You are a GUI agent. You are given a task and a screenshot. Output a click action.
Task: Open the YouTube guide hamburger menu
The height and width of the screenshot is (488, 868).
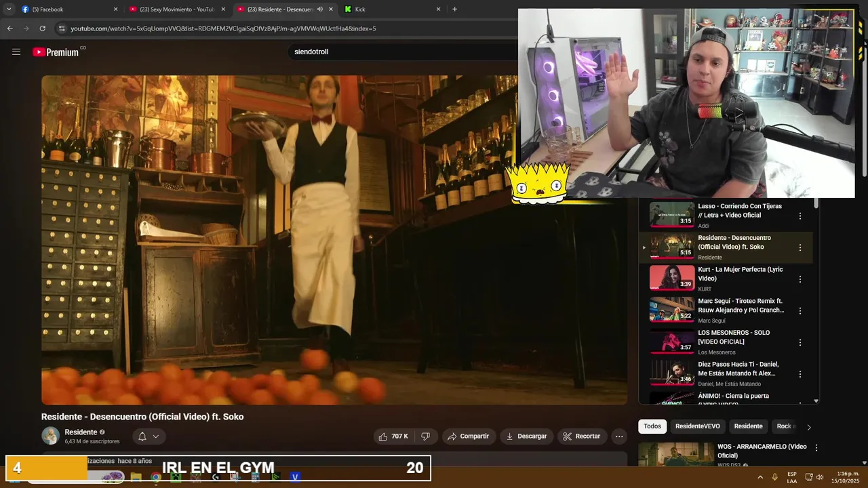(16, 52)
